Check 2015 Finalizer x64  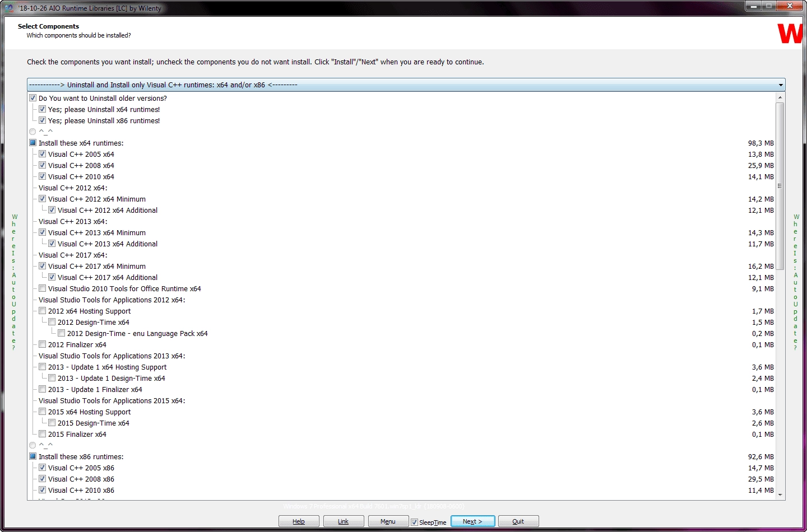[x=42, y=434]
